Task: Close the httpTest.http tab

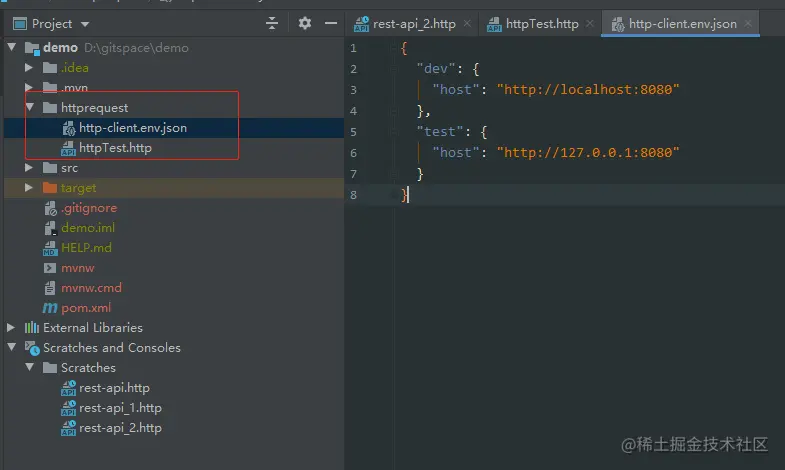Action: click(x=590, y=24)
